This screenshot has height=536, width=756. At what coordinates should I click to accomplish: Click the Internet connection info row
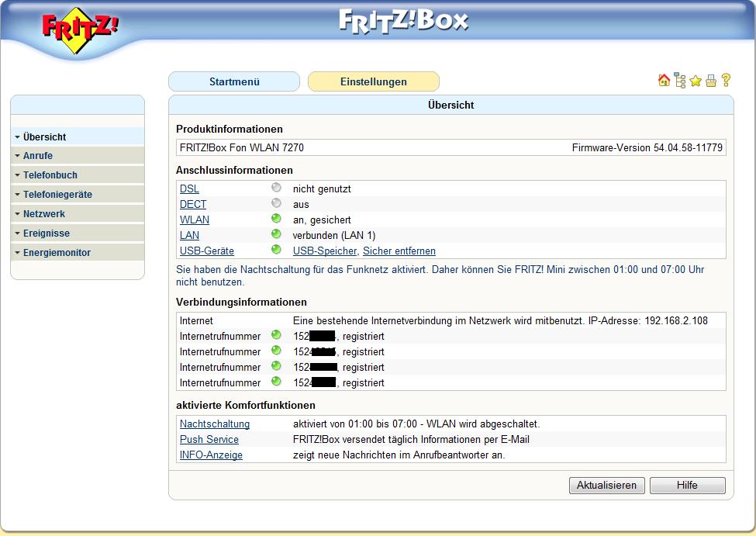[450, 321]
